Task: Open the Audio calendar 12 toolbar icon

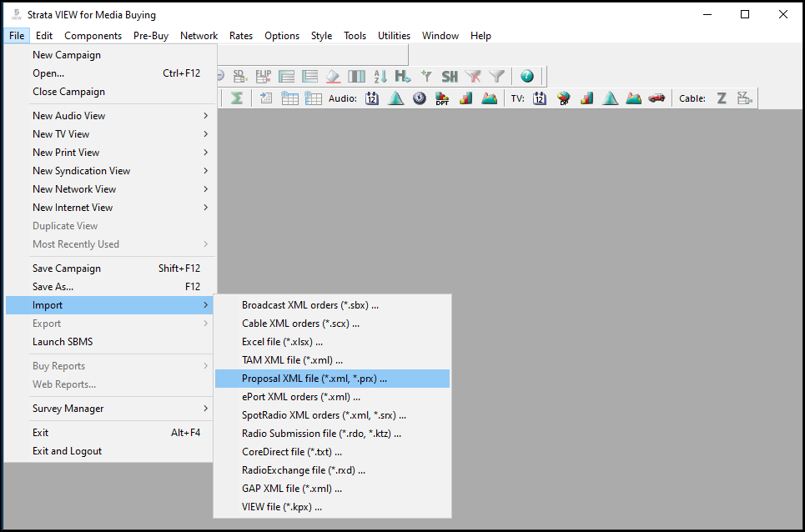Action: pos(371,98)
